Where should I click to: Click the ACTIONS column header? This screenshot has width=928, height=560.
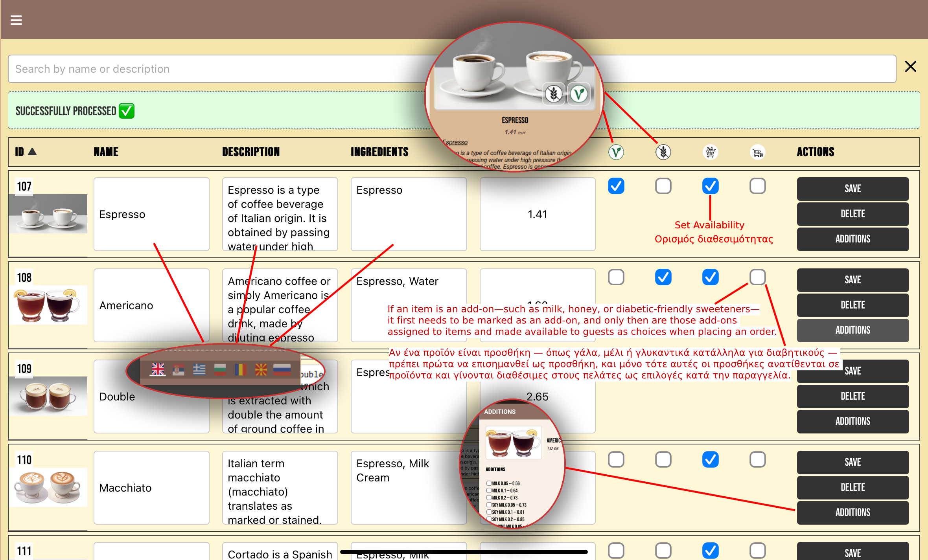point(816,152)
